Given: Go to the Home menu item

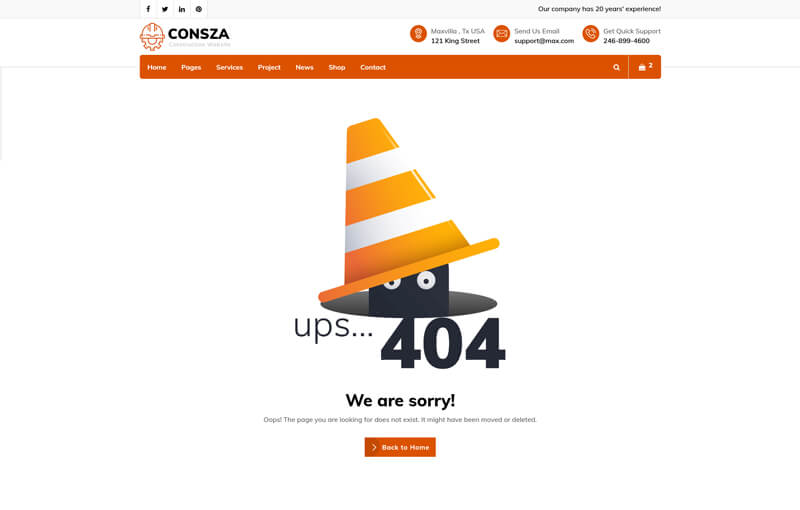Looking at the screenshot, I should pos(157,67).
